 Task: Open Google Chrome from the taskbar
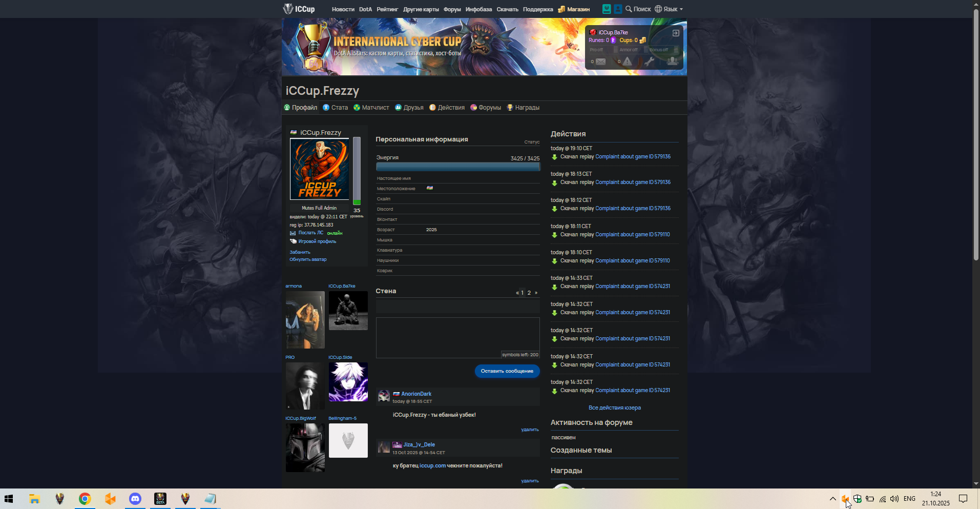pyautogui.click(x=85, y=499)
